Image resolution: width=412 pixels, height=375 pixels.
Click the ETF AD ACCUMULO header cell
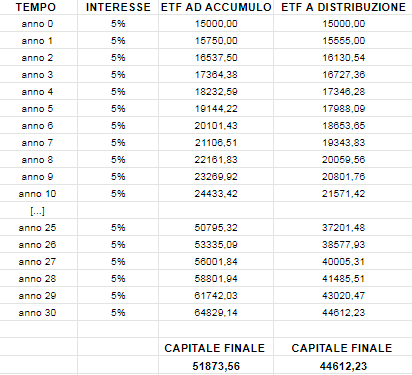(216, 7)
